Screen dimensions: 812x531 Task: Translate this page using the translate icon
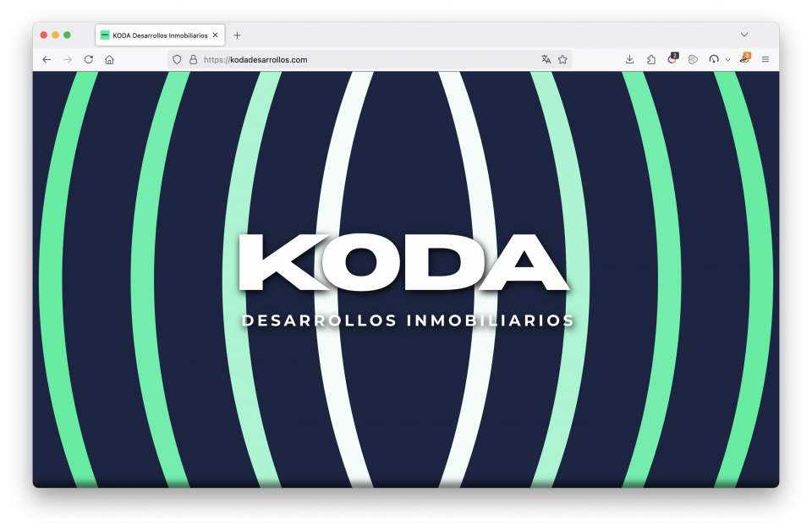(546, 60)
